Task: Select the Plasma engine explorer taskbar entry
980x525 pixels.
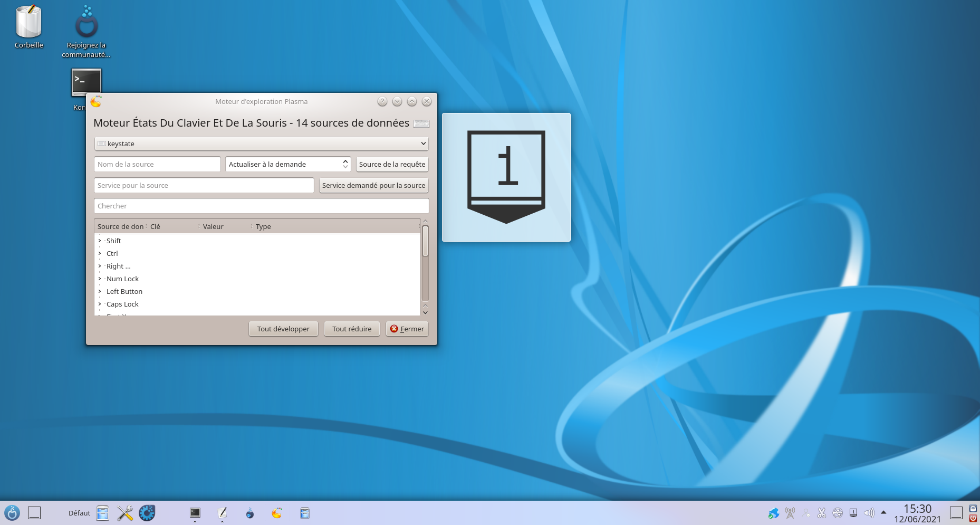Action: pyautogui.click(x=277, y=513)
